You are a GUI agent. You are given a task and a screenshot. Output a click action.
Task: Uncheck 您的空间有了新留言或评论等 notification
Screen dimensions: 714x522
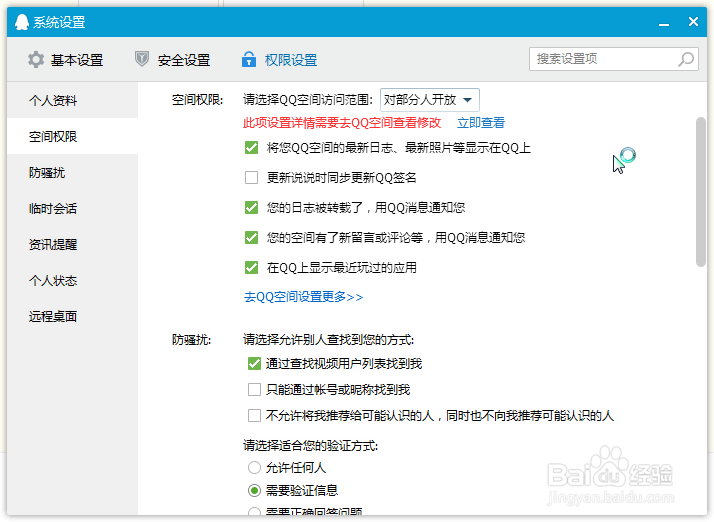(x=251, y=237)
